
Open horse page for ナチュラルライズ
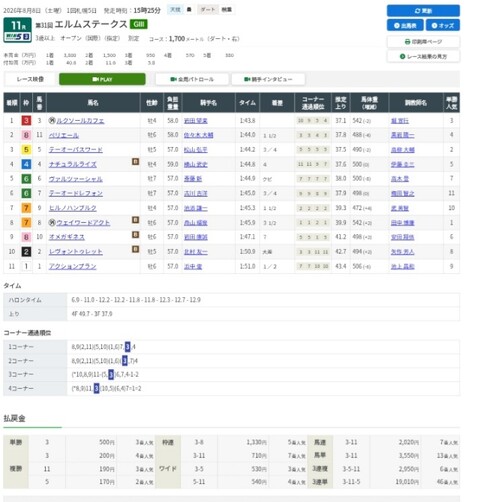coord(73,164)
